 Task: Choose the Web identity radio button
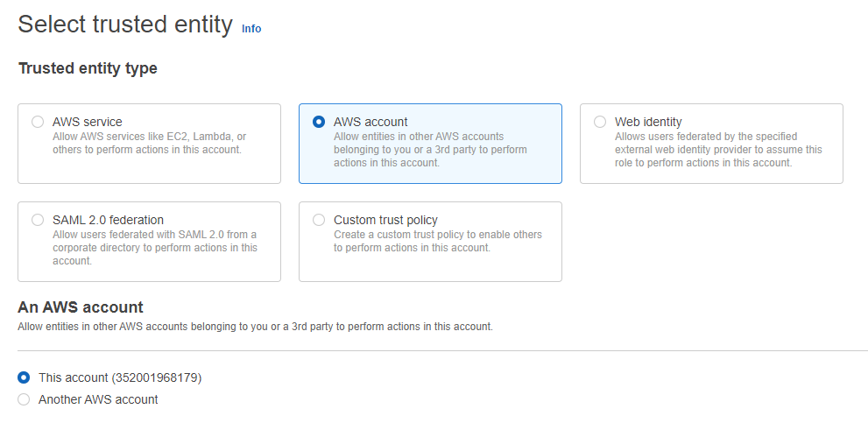coord(600,122)
